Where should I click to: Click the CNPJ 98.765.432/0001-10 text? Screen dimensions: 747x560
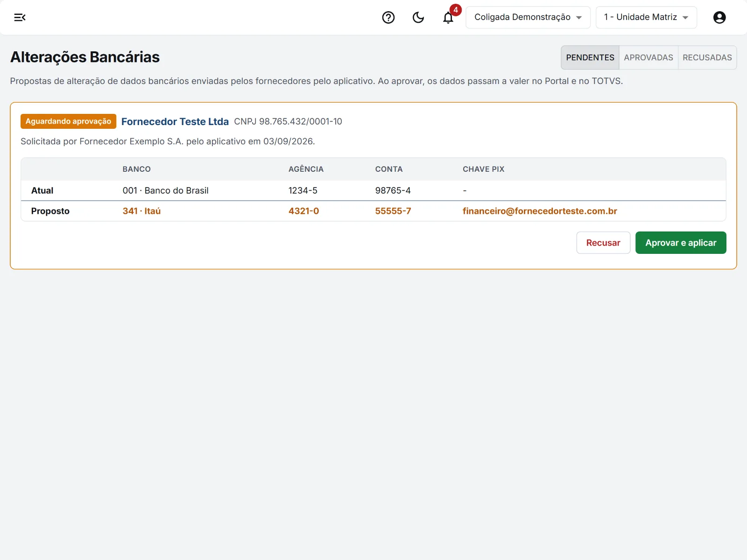tap(288, 121)
